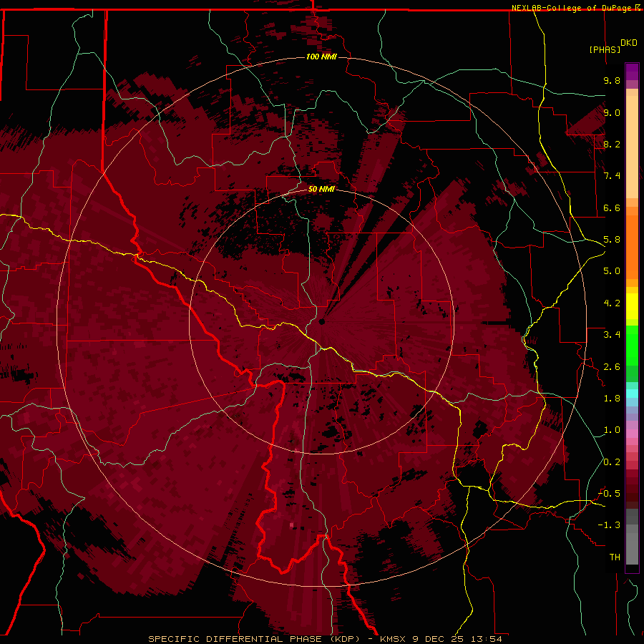Pick the pink segment of the color bar
644x644 pixels.
click(x=632, y=434)
